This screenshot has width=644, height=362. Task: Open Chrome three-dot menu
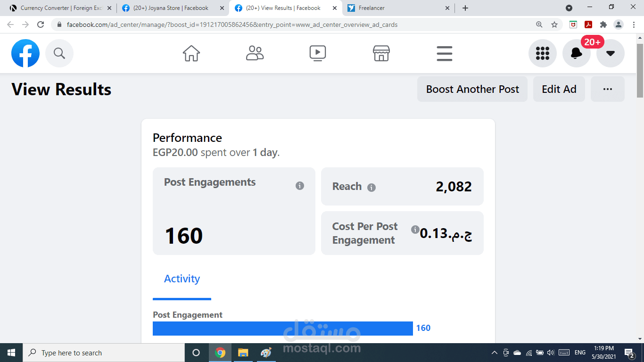pyautogui.click(x=634, y=25)
